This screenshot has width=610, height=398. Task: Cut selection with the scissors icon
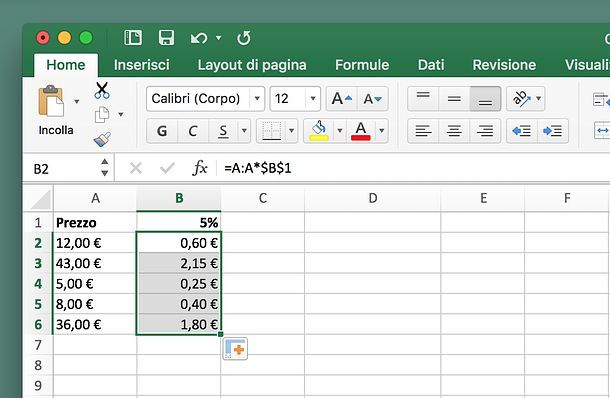(102, 90)
